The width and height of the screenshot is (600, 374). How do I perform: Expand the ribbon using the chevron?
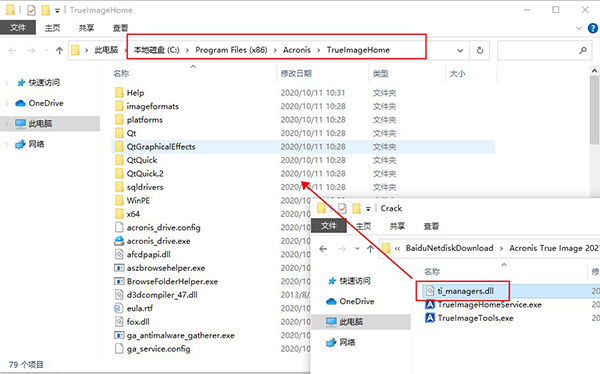click(x=578, y=28)
